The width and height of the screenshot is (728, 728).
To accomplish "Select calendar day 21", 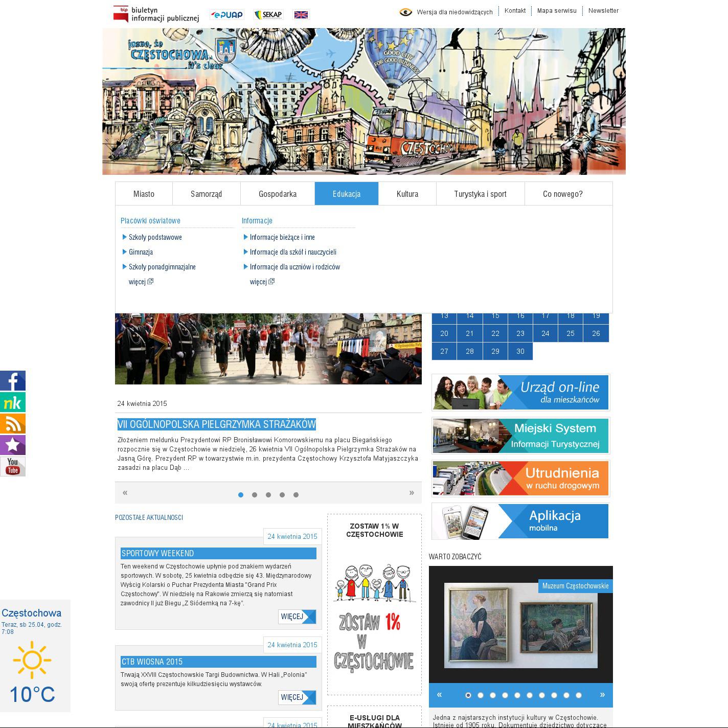I will coord(470,333).
